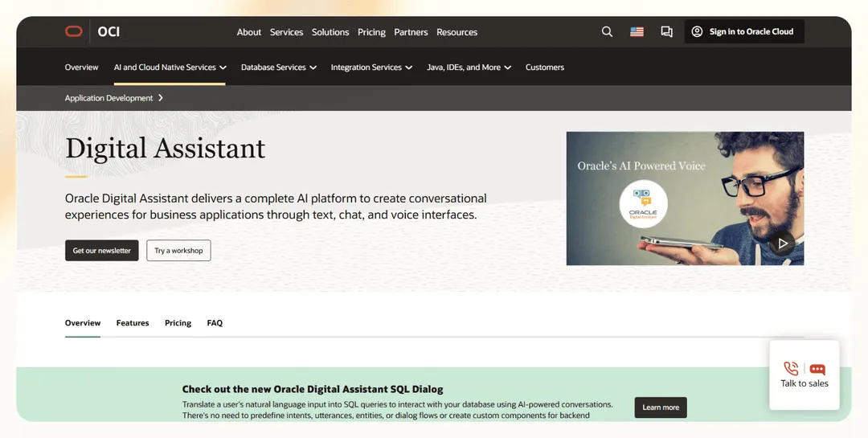Open the Partners menu
This screenshot has width=868, height=438.
coord(411,32)
